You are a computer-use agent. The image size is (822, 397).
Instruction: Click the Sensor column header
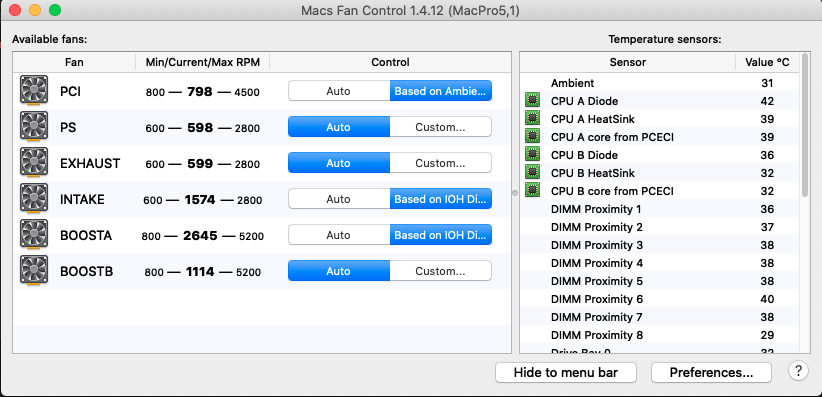click(x=628, y=62)
